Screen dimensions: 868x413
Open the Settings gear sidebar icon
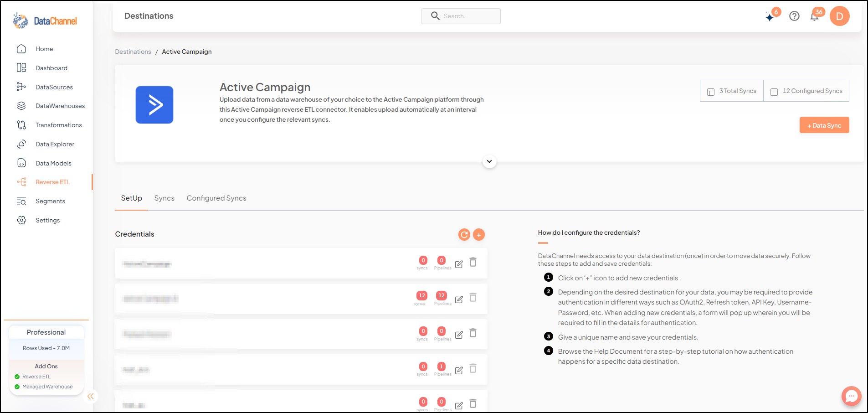tap(21, 220)
